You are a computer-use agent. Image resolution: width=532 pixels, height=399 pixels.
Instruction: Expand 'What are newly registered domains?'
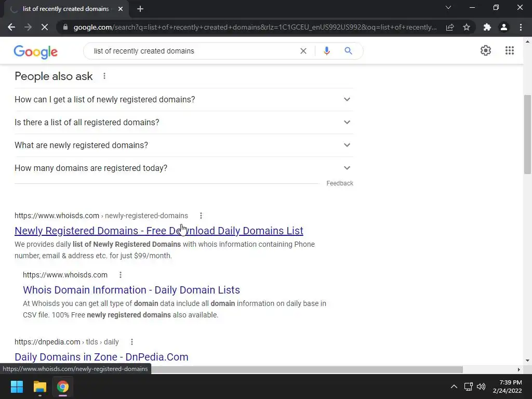pyautogui.click(x=183, y=145)
